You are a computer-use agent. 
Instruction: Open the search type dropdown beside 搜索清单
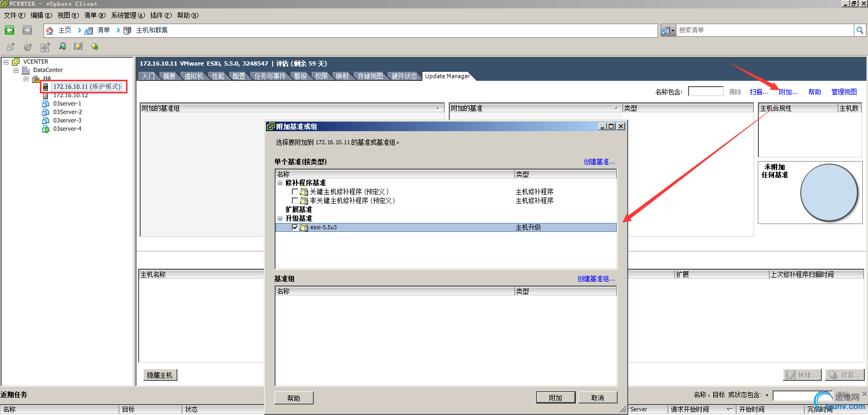pyautogui.click(x=673, y=30)
